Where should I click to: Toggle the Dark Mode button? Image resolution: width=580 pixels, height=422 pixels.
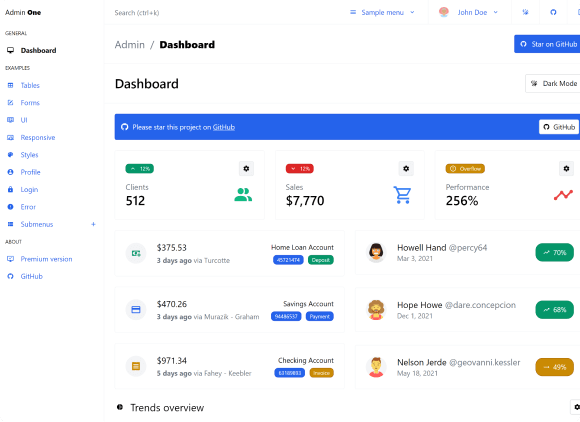coord(553,84)
